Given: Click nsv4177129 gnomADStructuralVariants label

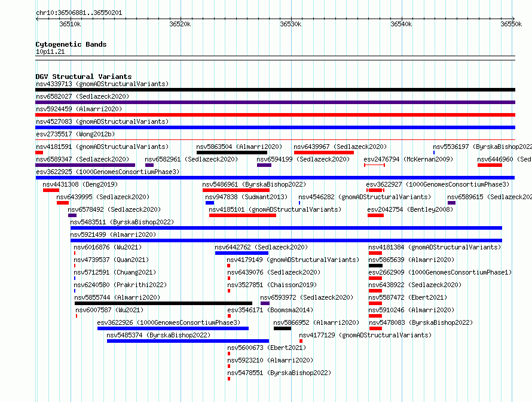Looking at the screenshot, I should coord(365,335).
